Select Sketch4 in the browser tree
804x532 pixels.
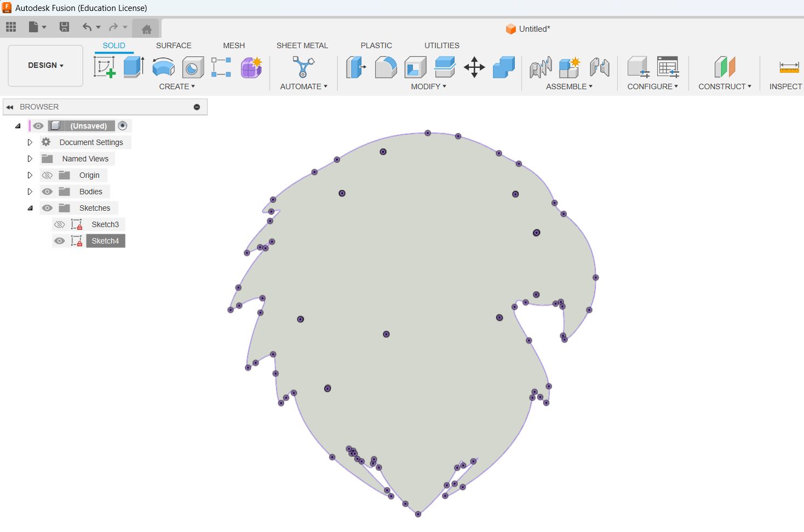(105, 241)
